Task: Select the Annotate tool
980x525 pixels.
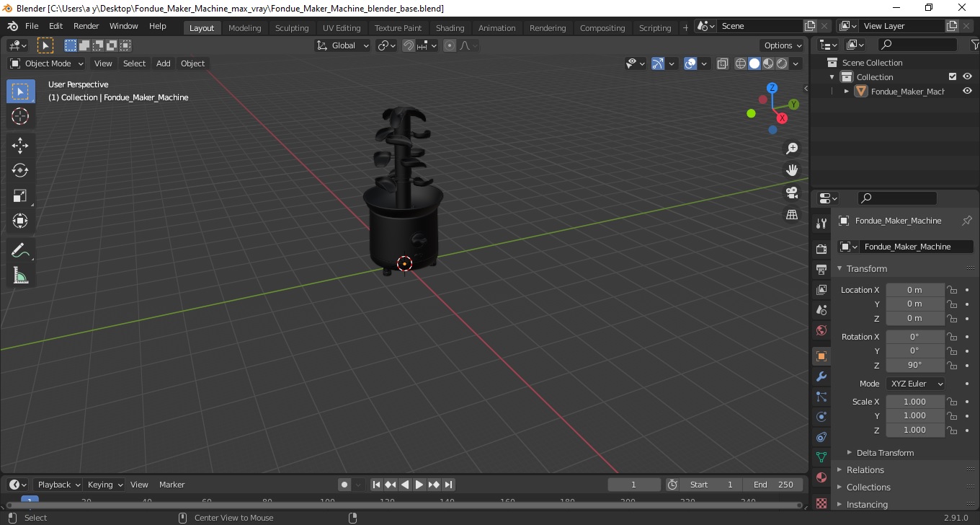Action: [x=20, y=250]
